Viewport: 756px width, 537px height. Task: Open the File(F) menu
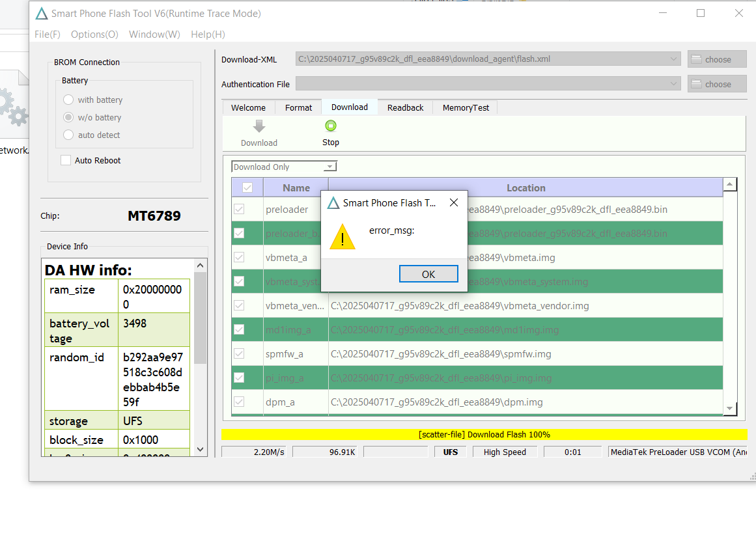click(x=48, y=34)
